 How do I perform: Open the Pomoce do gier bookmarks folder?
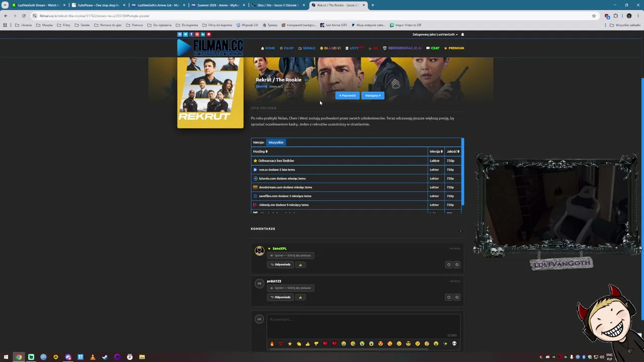[x=108, y=25]
